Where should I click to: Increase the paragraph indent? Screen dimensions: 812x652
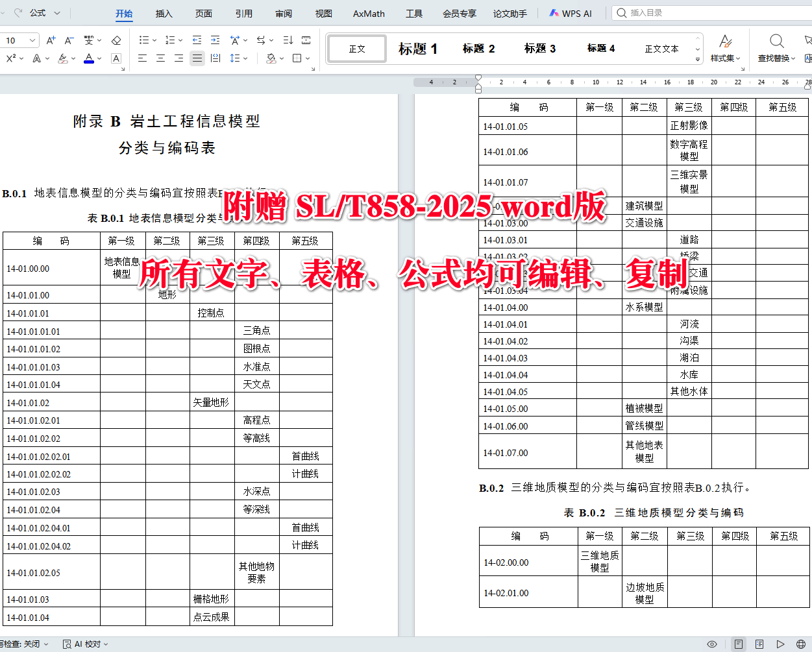click(x=215, y=40)
